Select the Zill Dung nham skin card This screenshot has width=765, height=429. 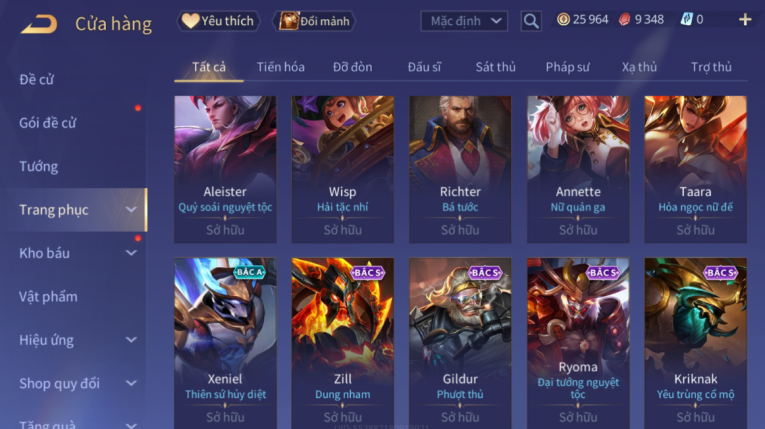(x=342, y=343)
